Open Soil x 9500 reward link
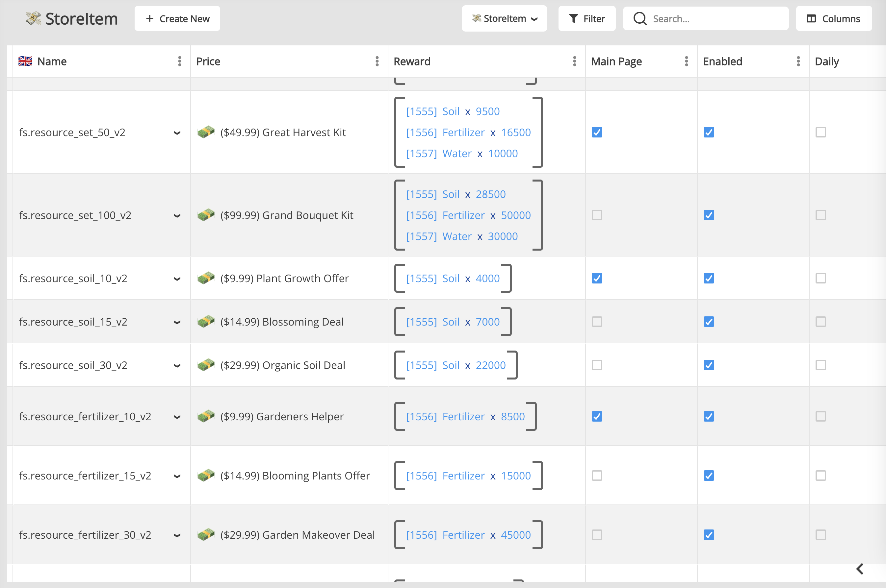 click(x=453, y=111)
